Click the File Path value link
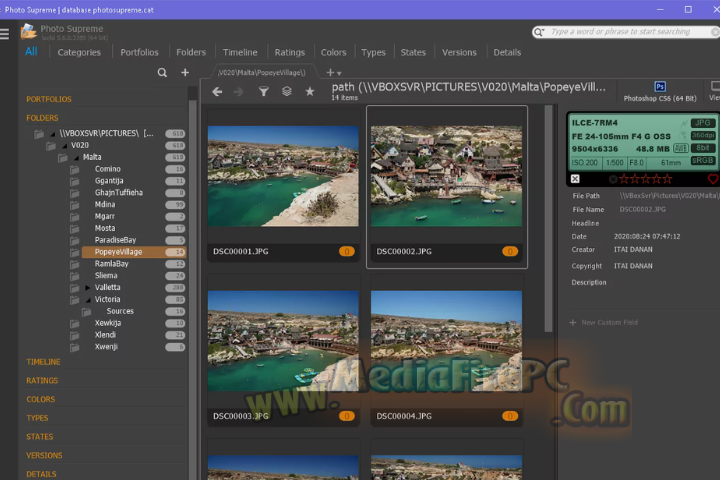Viewport: 720px width, 480px height. (x=669, y=196)
